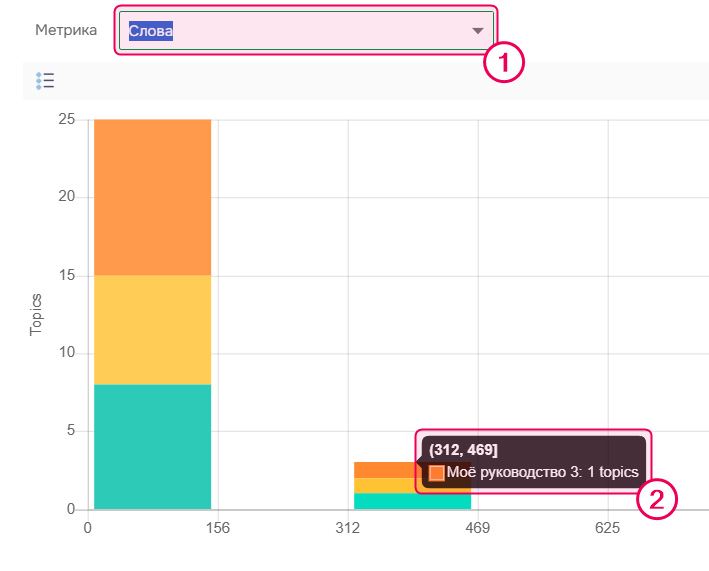
Task: Open the Метрика dropdown arrow
Action: click(x=477, y=31)
